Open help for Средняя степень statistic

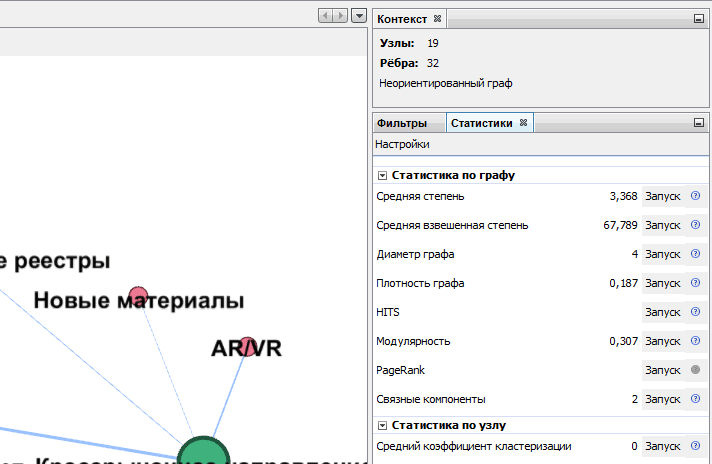pos(695,196)
